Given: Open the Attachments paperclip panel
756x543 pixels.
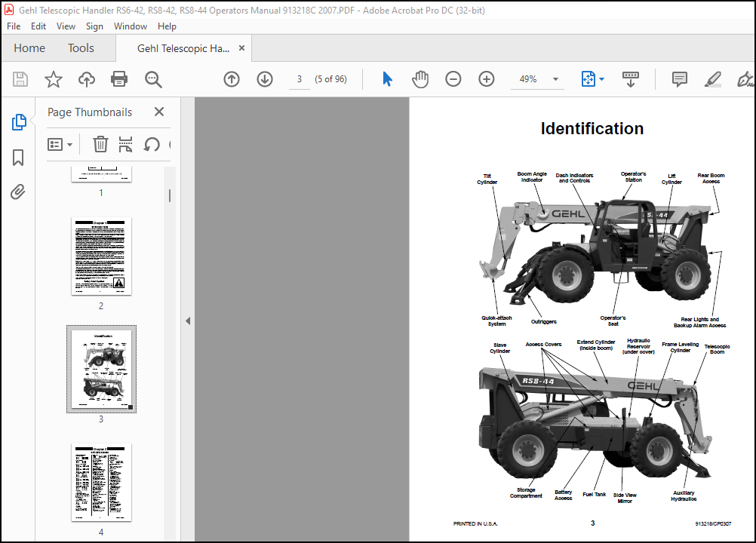Looking at the screenshot, I should click(18, 192).
